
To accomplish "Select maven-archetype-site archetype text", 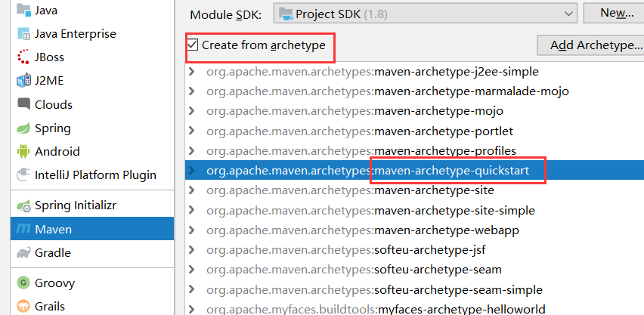I will [434, 190].
